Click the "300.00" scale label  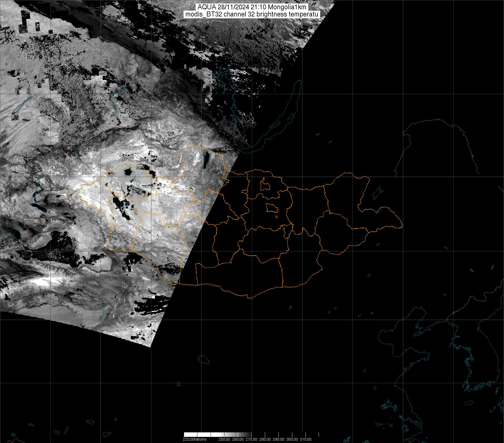(x=292, y=439)
